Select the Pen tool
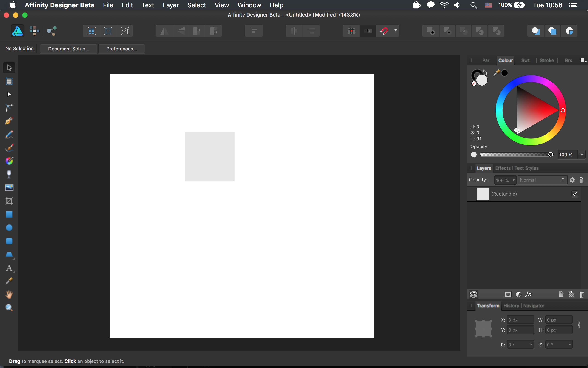This screenshot has width=588, height=368. (9, 121)
